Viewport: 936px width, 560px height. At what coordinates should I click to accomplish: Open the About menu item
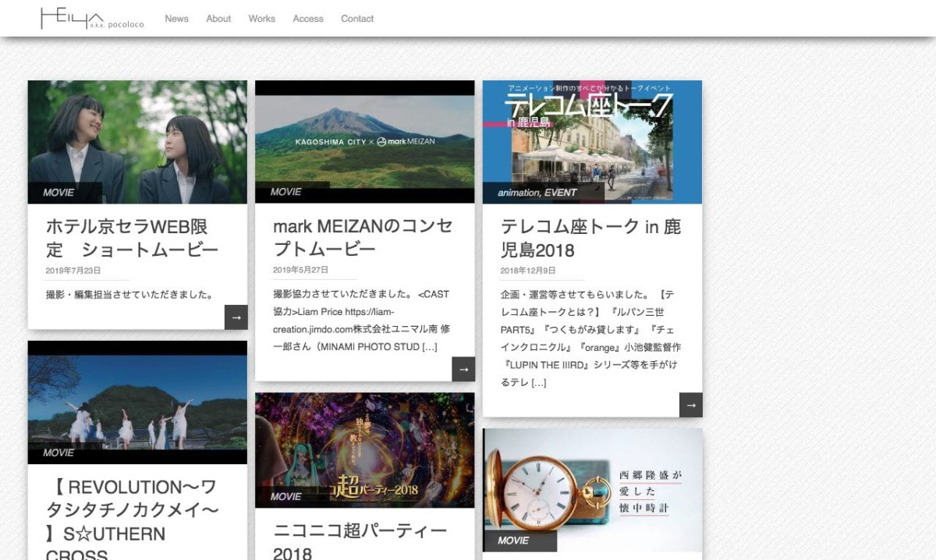(218, 19)
